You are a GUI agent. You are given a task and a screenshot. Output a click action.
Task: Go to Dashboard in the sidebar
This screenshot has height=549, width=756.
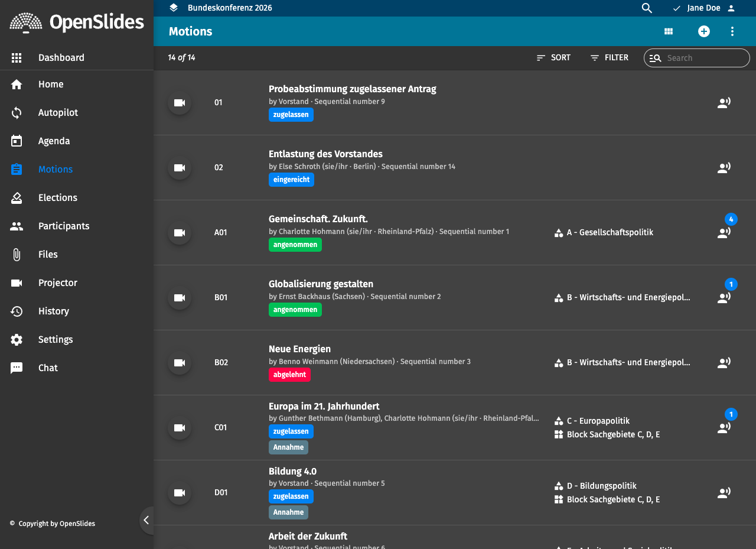tap(77, 58)
